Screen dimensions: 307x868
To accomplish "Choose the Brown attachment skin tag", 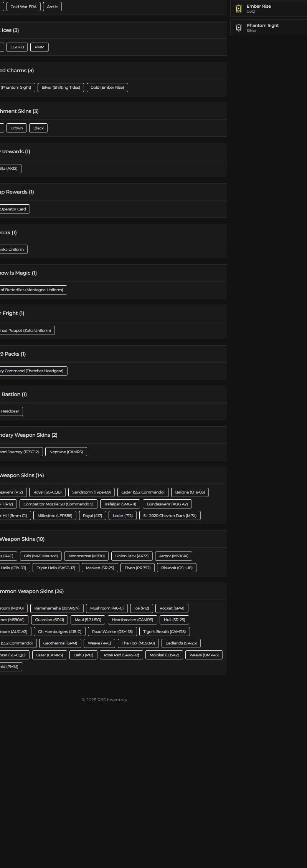I will pyautogui.click(x=17, y=128).
